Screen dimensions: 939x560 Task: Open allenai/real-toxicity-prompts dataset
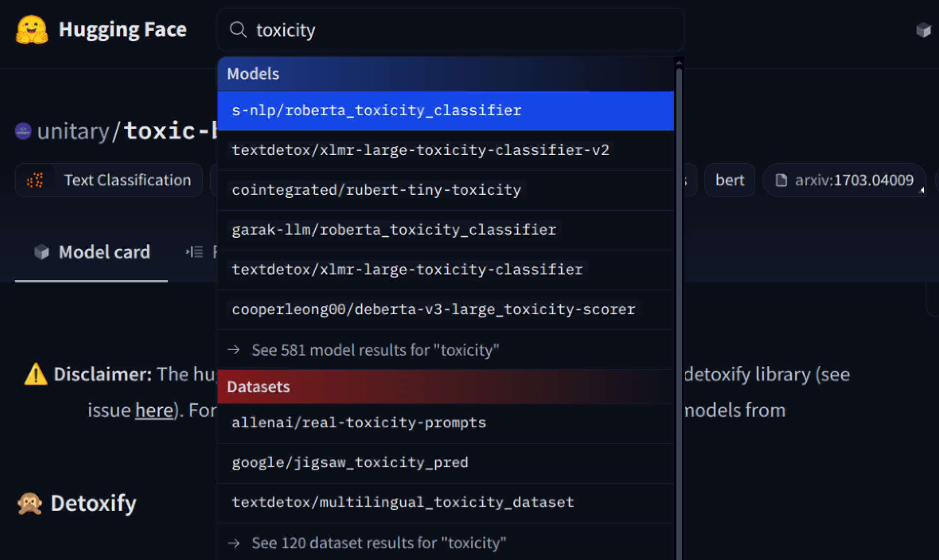[x=446, y=423]
